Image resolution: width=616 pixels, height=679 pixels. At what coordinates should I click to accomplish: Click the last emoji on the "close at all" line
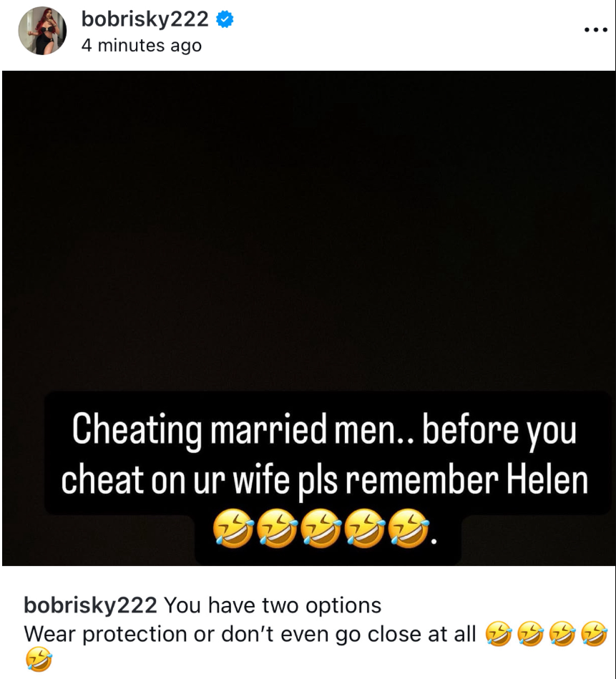(595, 633)
